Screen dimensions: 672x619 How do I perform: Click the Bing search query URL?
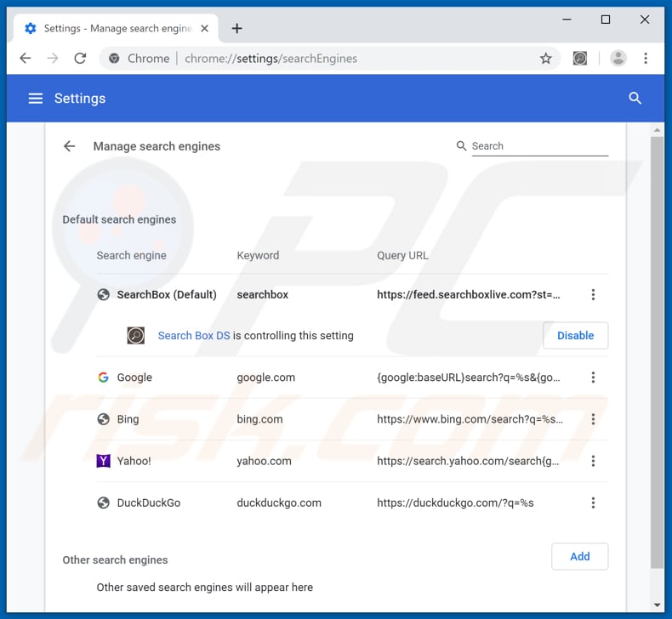tap(470, 419)
